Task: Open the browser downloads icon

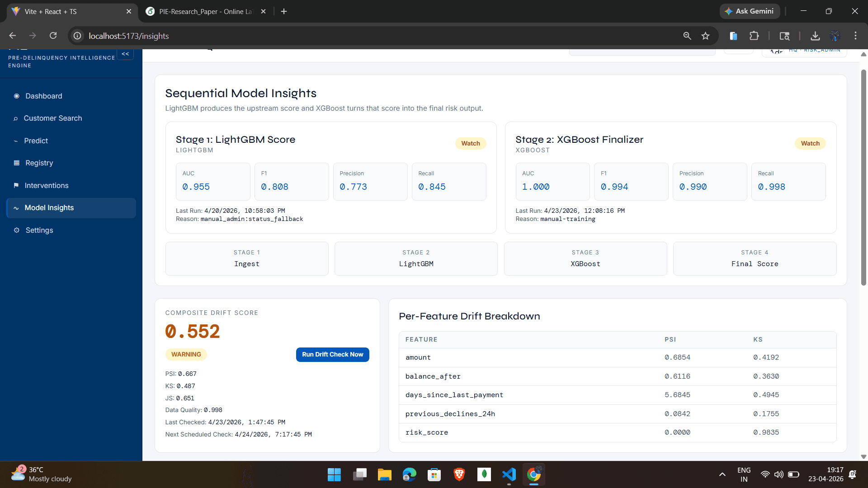Action: click(815, 36)
